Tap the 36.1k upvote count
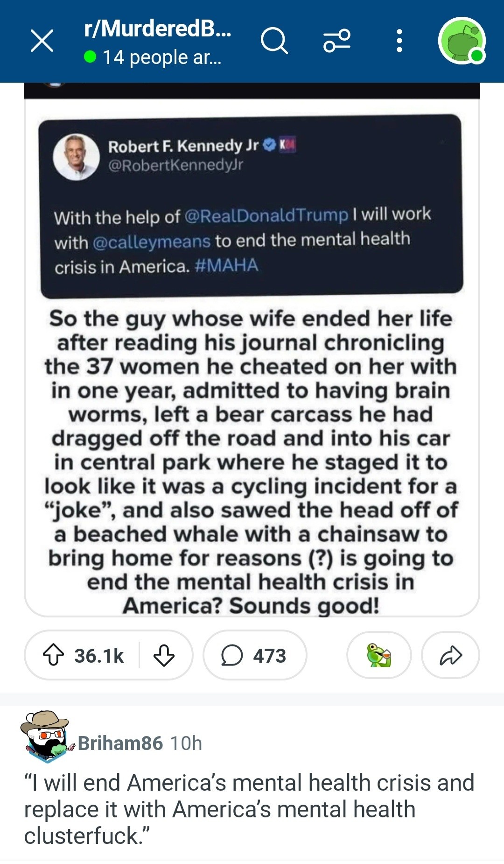This screenshot has height=864, width=504. pyautogui.click(x=99, y=656)
